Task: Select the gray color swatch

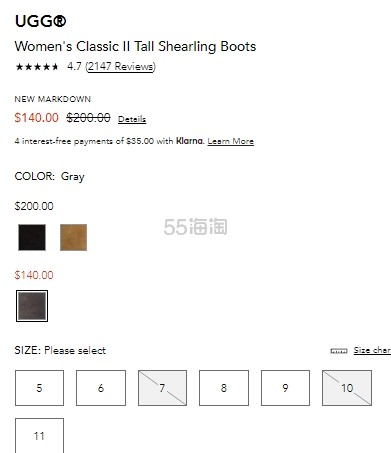Action: pyautogui.click(x=32, y=306)
